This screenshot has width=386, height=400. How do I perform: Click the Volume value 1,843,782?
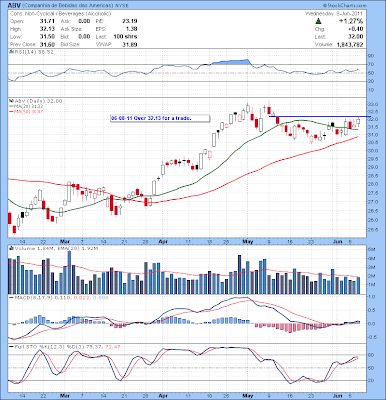point(350,44)
